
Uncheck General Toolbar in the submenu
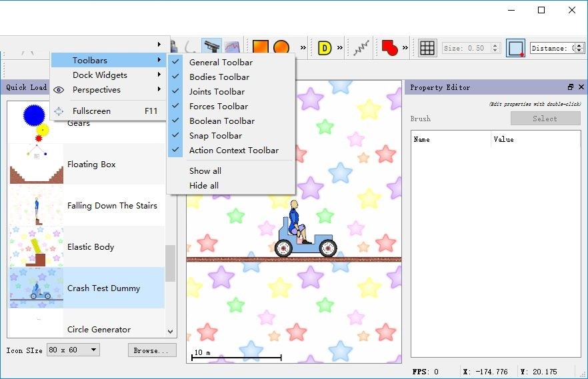click(221, 63)
